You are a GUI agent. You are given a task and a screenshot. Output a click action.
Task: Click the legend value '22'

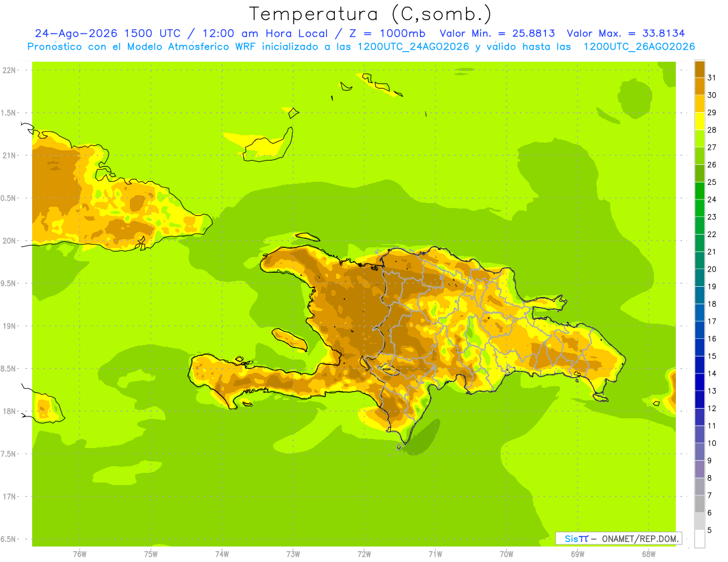[712, 234]
